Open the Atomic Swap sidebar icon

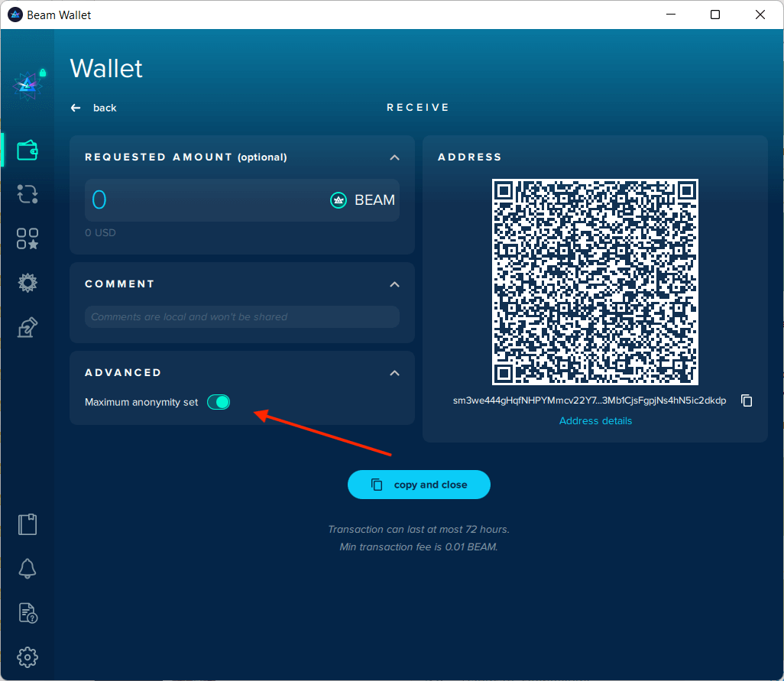[28, 194]
